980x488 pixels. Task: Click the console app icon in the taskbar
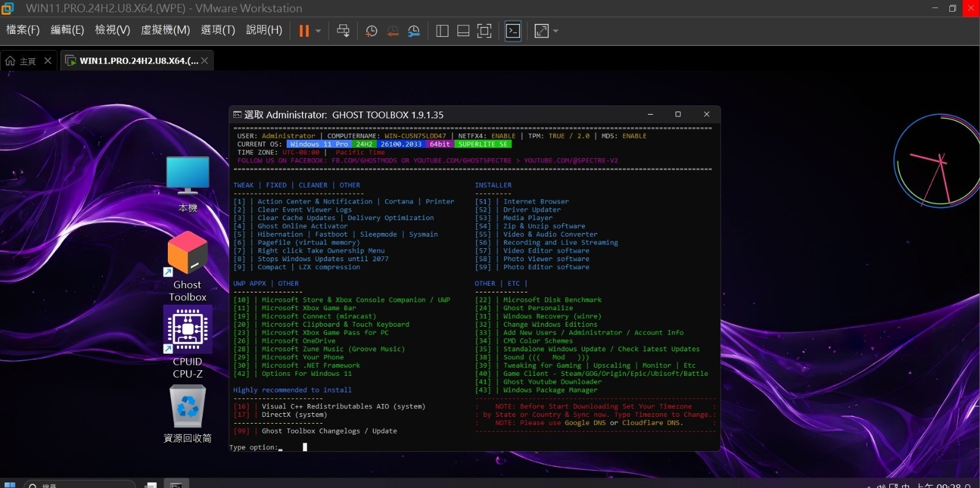[x=176, y=484]
